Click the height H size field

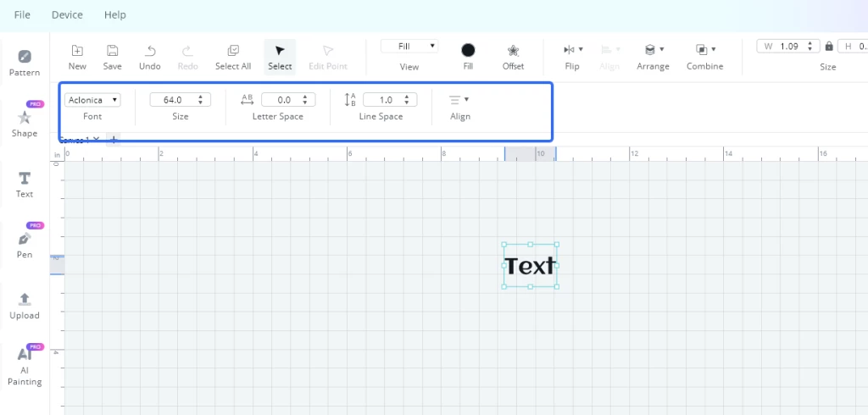tap(853, 47)
